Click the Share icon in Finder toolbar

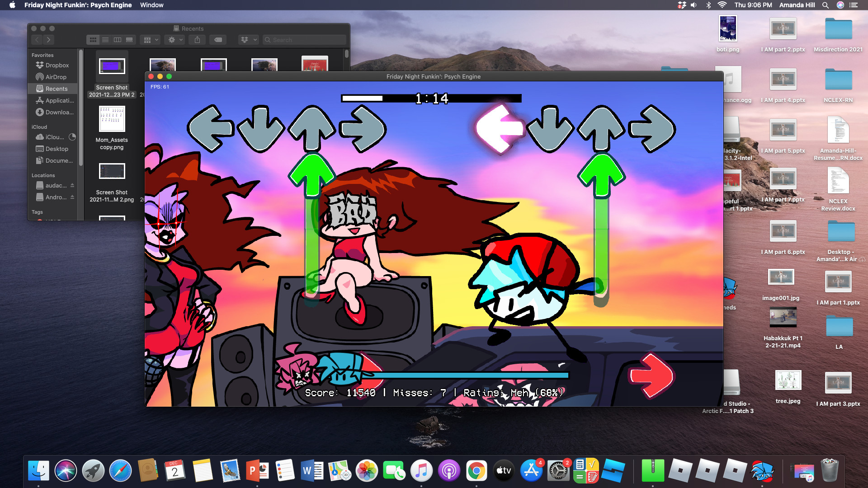[197, 40]
